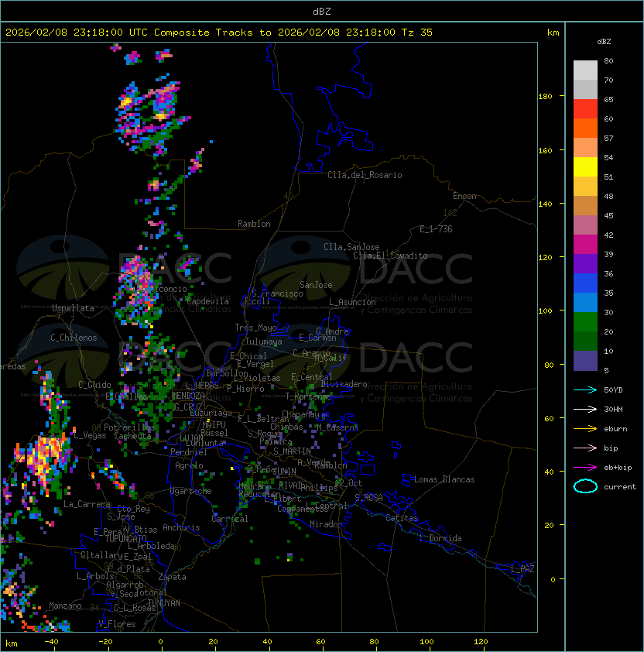
Task: Click the 'MENDOZA' map label
Action: [x=188, y=396]
